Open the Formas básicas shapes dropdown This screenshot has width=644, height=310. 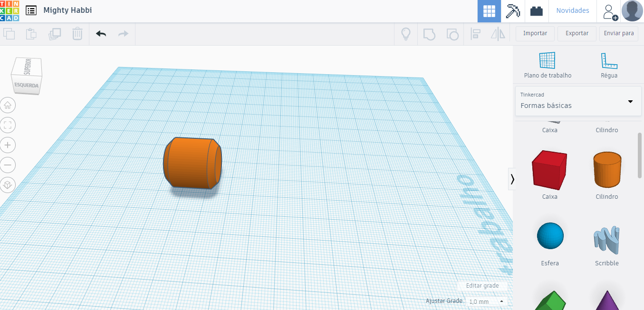click(x=578, y=101)
